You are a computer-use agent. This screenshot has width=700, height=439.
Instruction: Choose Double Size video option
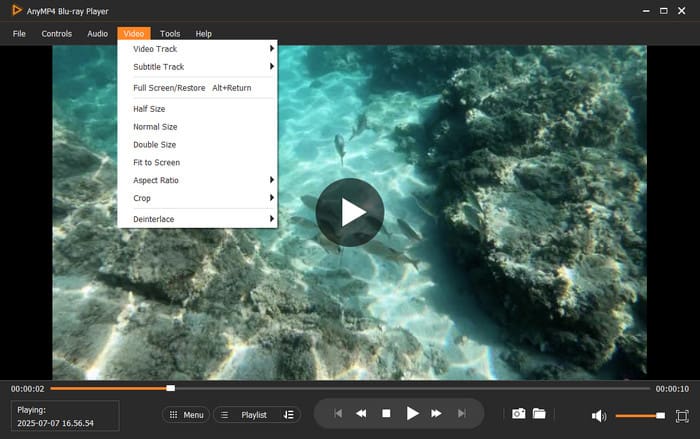(x=197, y=145)
